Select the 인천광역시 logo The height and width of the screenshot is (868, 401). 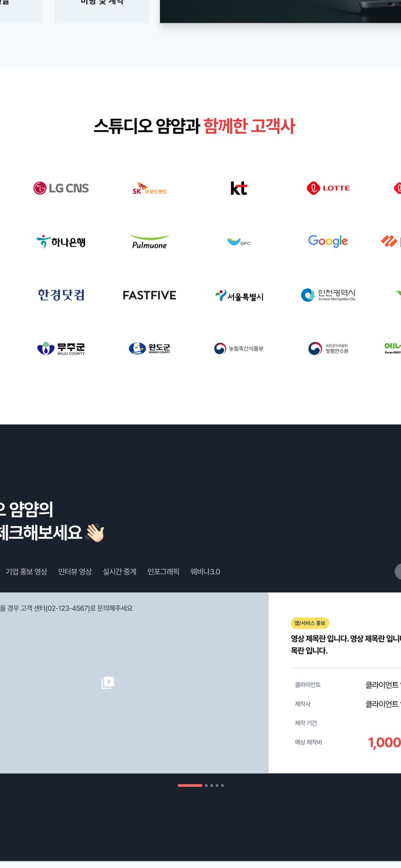328,295
